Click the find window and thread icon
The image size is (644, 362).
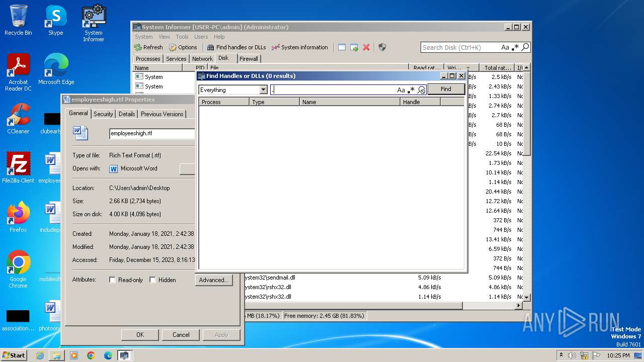coord(354,47)
